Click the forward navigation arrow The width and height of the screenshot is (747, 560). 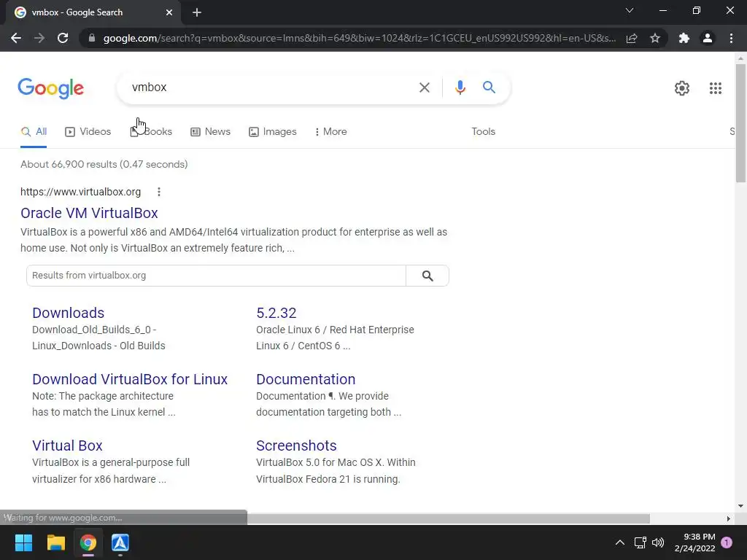tap(39, 38)
